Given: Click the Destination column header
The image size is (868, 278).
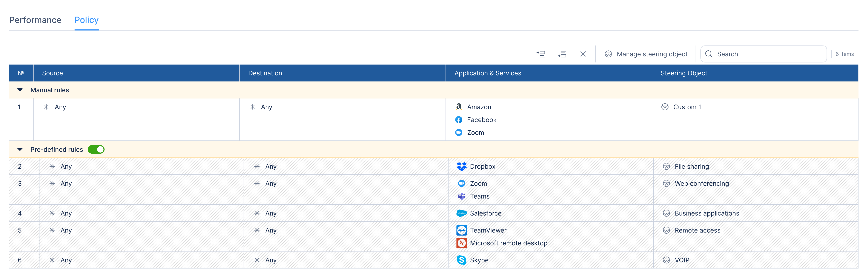Looking at the screenshot, I should pos(343,73).
